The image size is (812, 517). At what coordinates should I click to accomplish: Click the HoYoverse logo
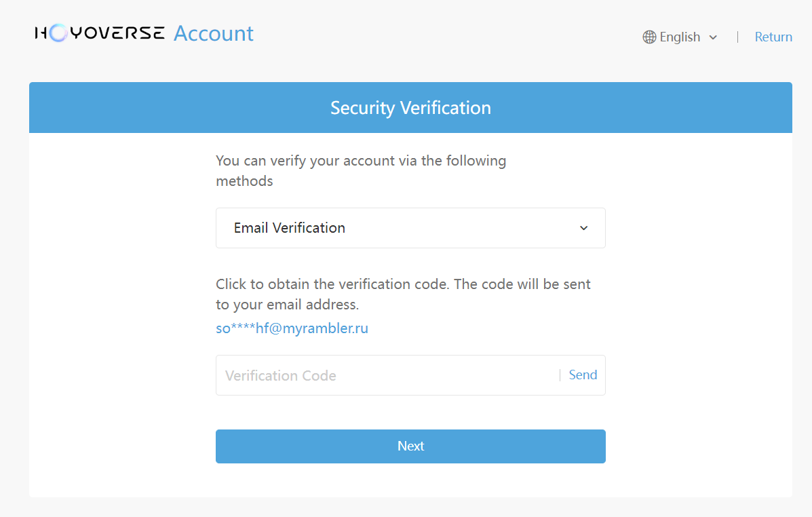pyautogui.click(x=100, y=33)
